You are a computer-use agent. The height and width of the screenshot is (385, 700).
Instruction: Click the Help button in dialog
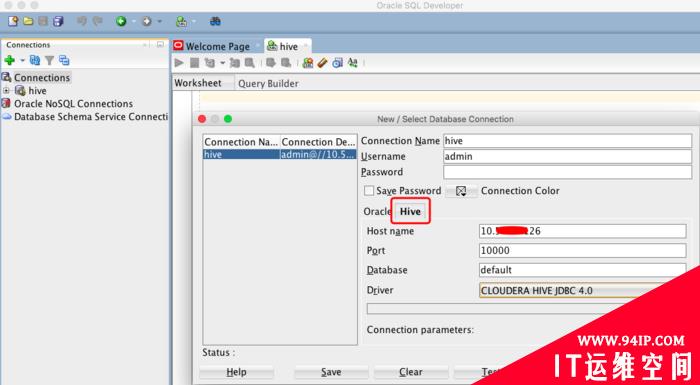pyautogui.click(x=236, y=372)
